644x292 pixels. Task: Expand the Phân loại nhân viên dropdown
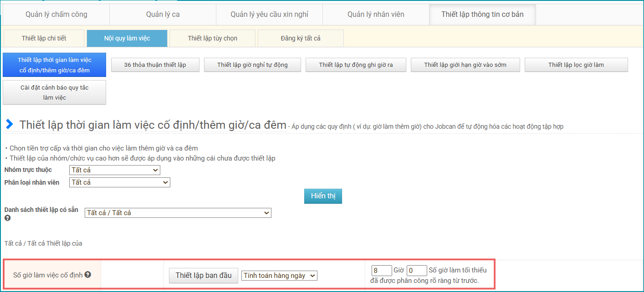pos(119,182)
